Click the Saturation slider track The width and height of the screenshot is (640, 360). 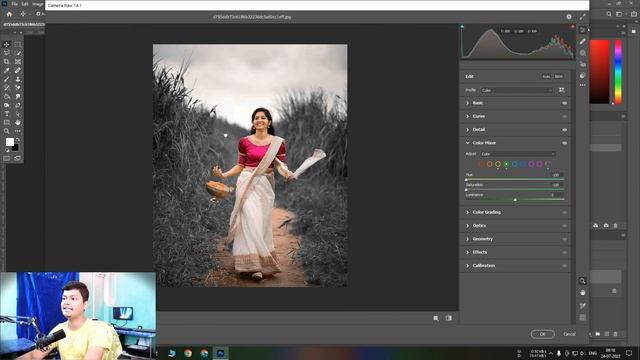[x=515, y=189]
